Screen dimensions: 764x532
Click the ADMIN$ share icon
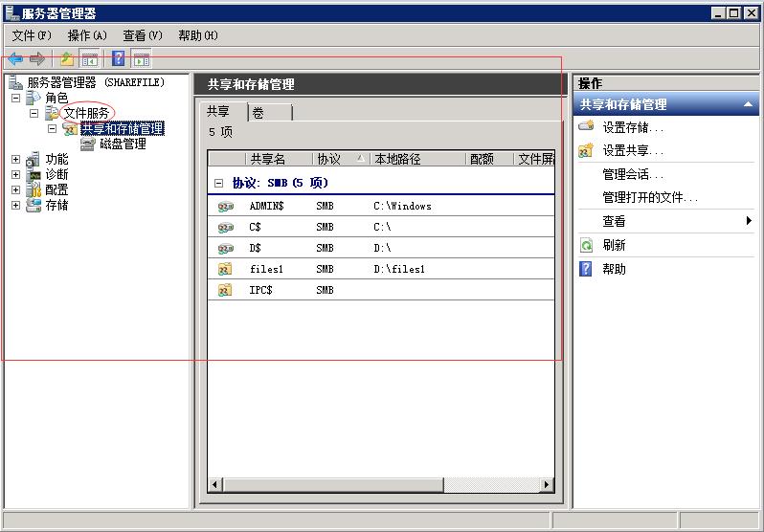coord(225,206)
